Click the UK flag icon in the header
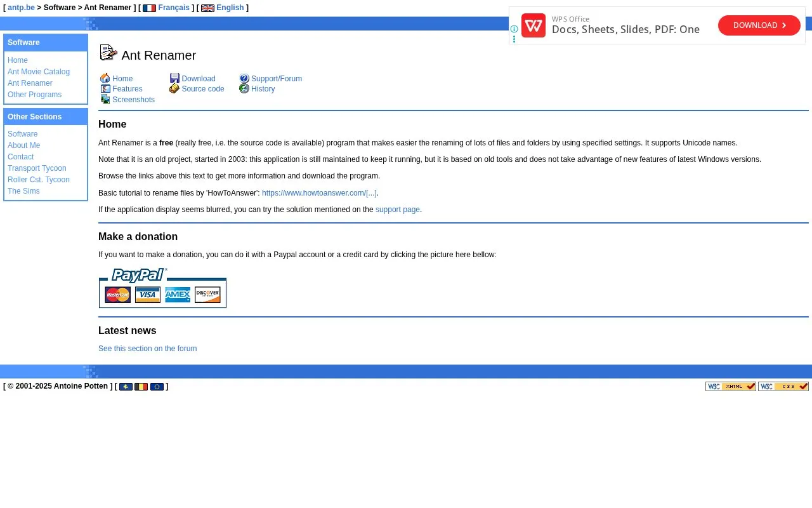 pyautogui.click(x=207, y=8)
